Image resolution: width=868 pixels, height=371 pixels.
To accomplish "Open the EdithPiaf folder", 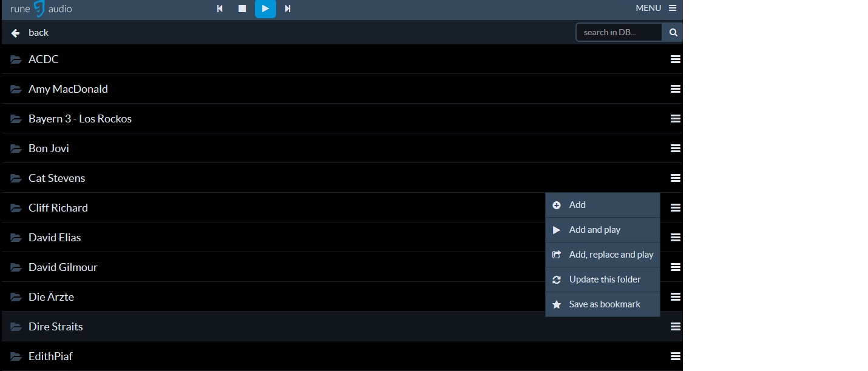I will (342, 356).
